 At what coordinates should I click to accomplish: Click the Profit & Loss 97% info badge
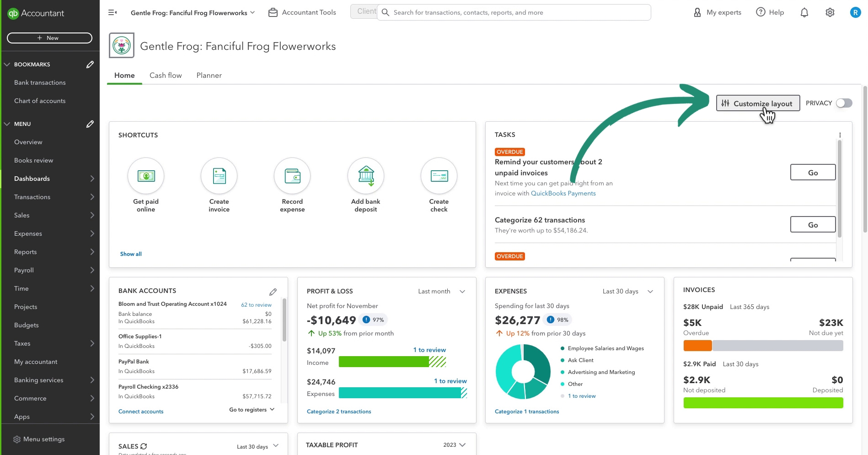374,320
